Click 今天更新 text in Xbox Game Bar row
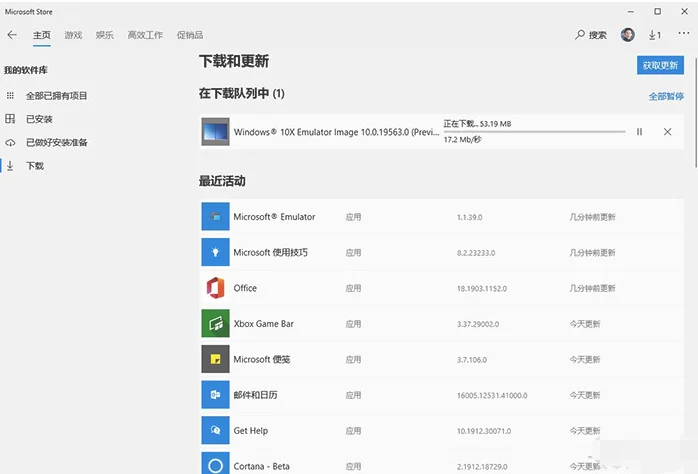The height and width of the screenshot is (474, 698). pos(584,324)
